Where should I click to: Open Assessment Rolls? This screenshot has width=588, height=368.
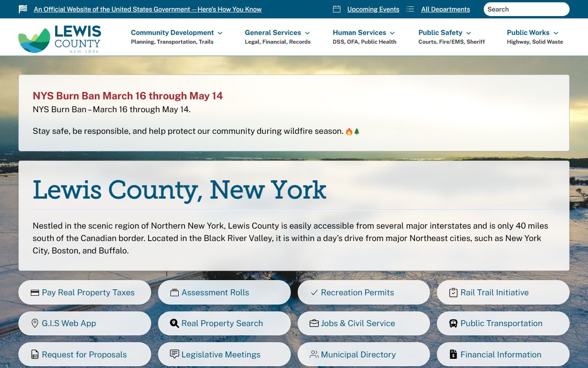pos(224,293)
